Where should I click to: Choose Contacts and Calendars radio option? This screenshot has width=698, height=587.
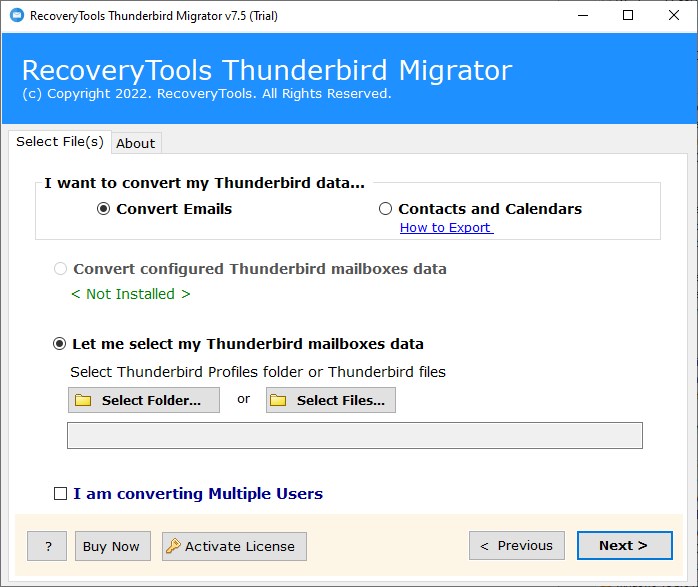(x=385, y=209)
